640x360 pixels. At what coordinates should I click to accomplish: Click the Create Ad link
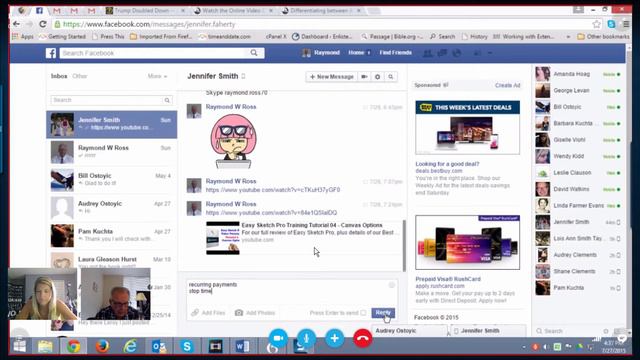(507, 85)
